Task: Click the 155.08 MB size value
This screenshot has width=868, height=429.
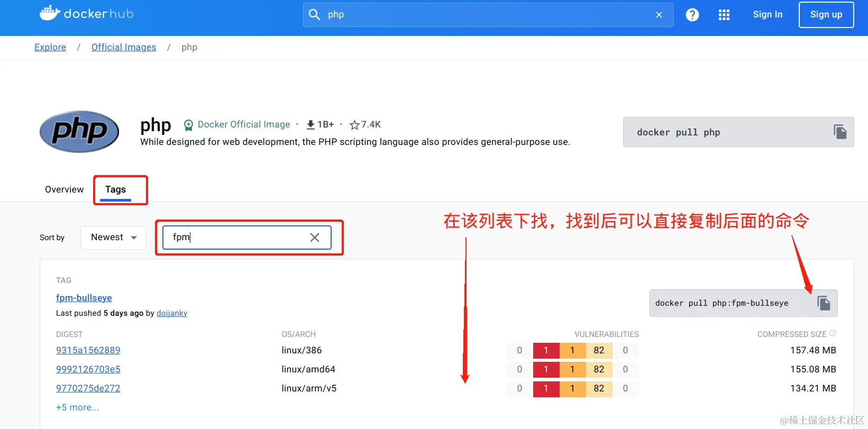Action: 813,369
